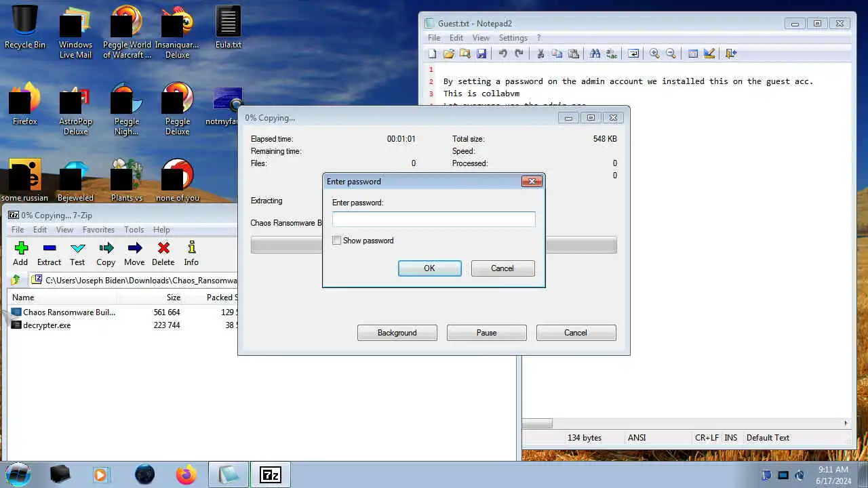The height and width of the screenshot is (488, 868).
Task: Click Select scheme icon in Notepad2
Action: click(692, 54)
